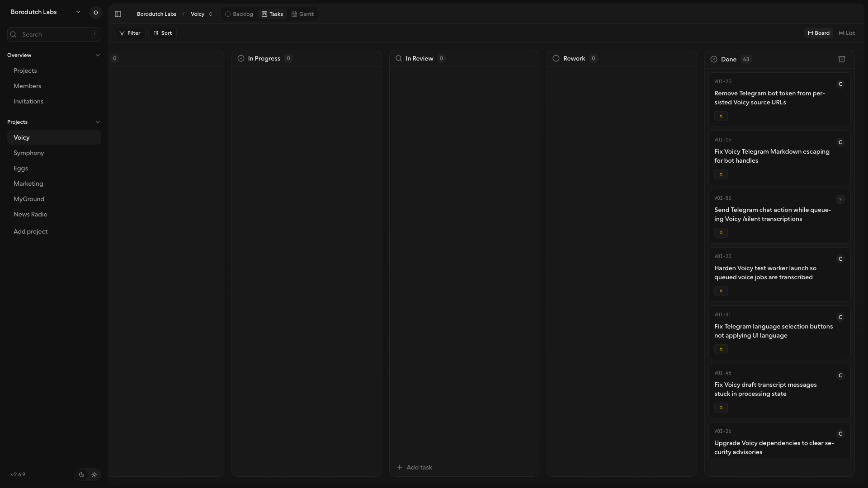Collapse the Projects section chevron
Image resolution: width=868 pixels, height=488 pixels.
tap(98, 122)
